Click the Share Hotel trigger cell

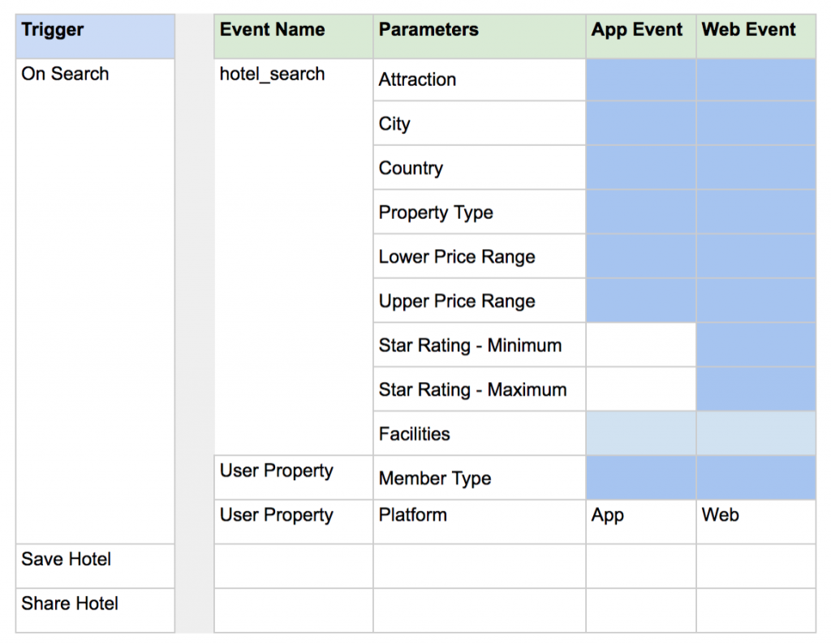pyautogui.click(x=95, y=610)
